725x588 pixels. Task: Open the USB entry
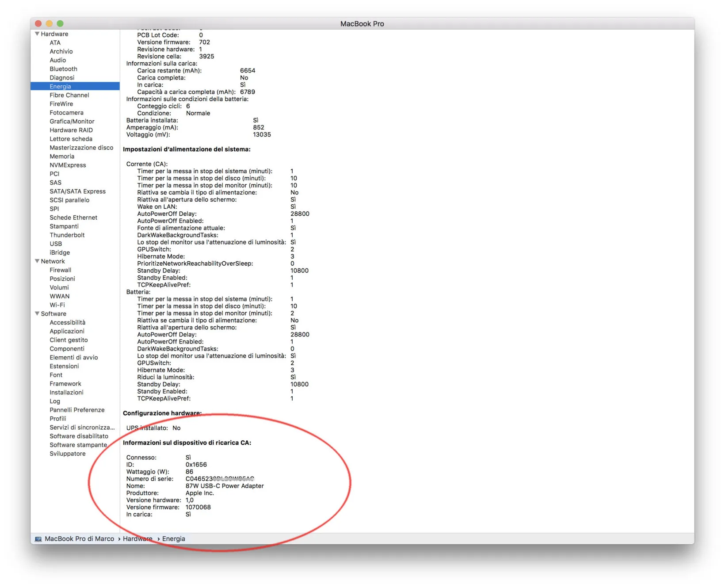click(56, 244)
